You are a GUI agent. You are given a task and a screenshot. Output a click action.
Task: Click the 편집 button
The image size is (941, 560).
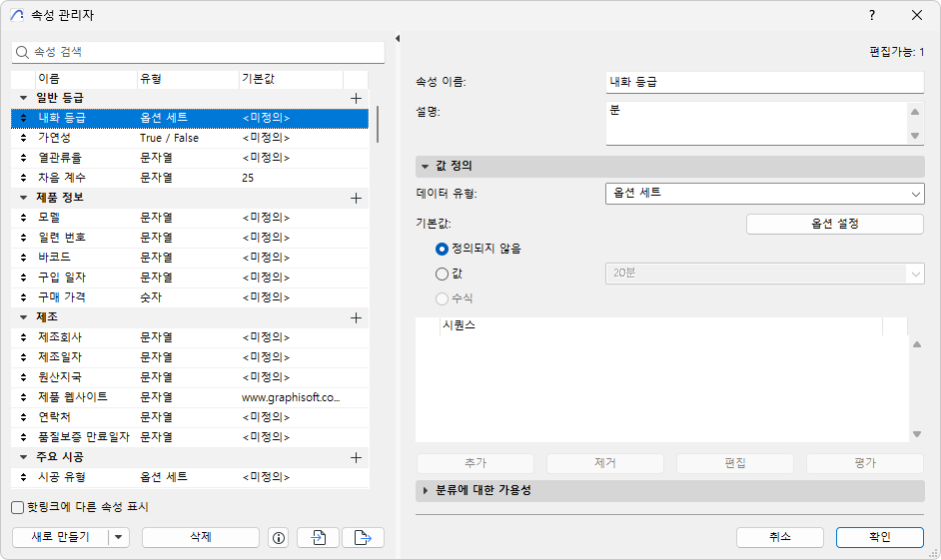[735, 463]
